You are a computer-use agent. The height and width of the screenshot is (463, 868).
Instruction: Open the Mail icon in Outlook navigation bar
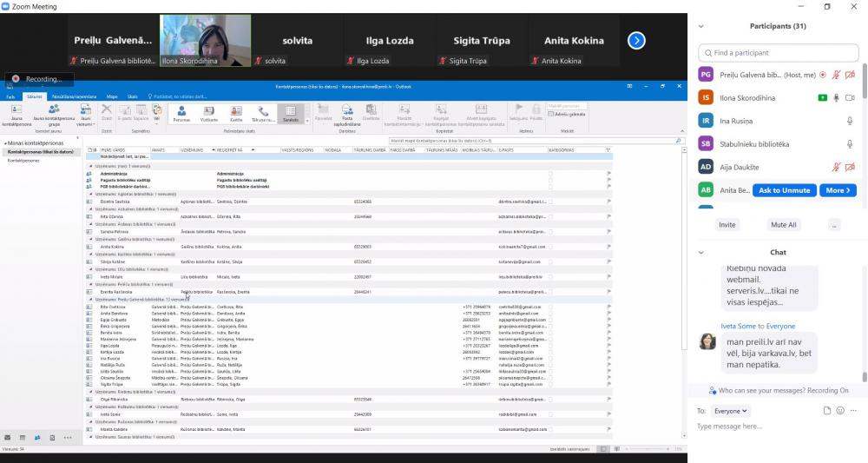point(8,438)
